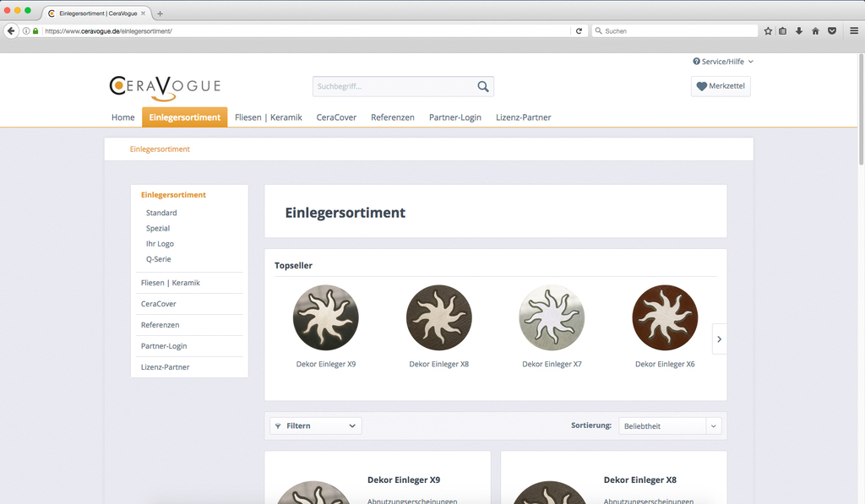This screenshot has width=865, height=504.
Task: Select Dekor Einleger X6 thumbnail
Action: click(665, 317)
